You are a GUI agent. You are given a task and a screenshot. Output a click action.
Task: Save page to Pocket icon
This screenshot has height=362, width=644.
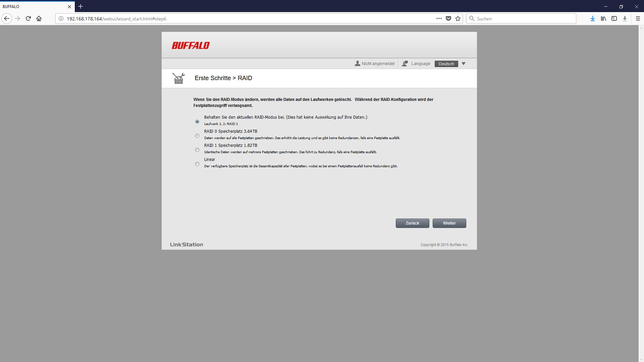pos(448,19)
